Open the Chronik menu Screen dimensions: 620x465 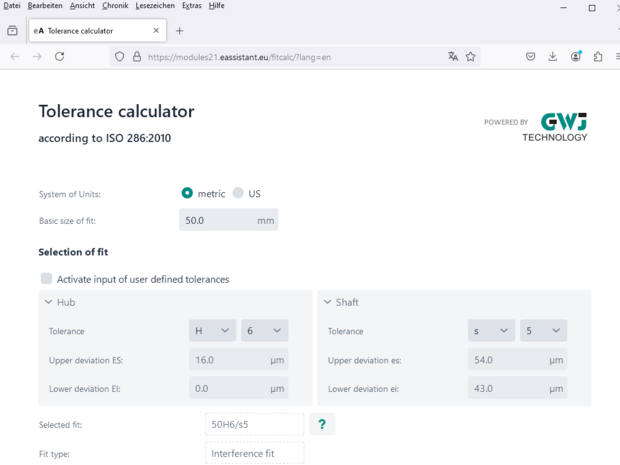[115, 6]
